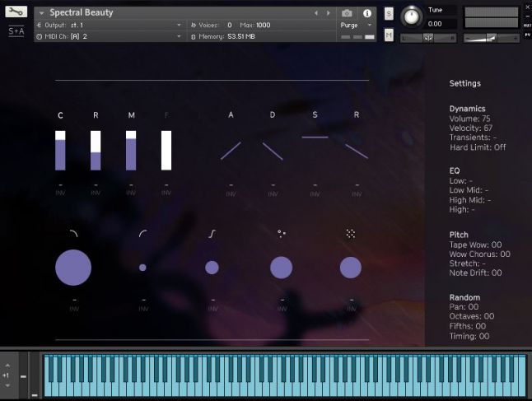The height and width of the screenshot is (401, 532).
Task: Click the small purple dot control
Action: point(142,268)
